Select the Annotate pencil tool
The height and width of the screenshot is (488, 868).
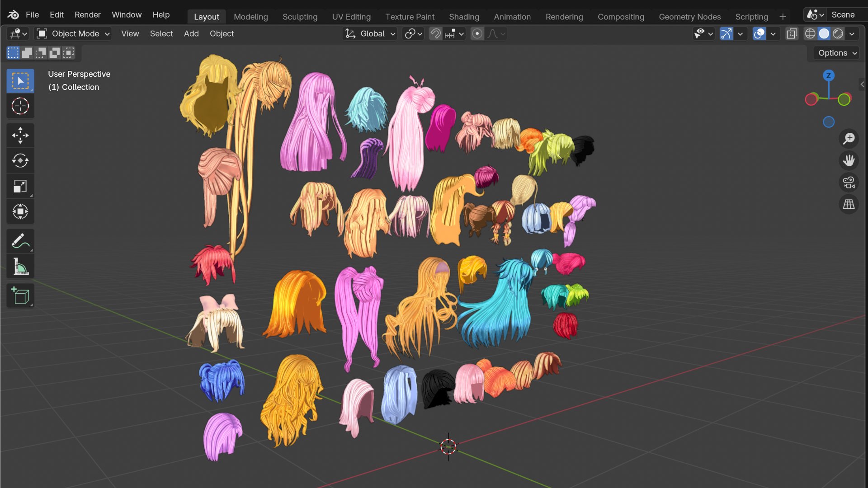click(20, 241)
